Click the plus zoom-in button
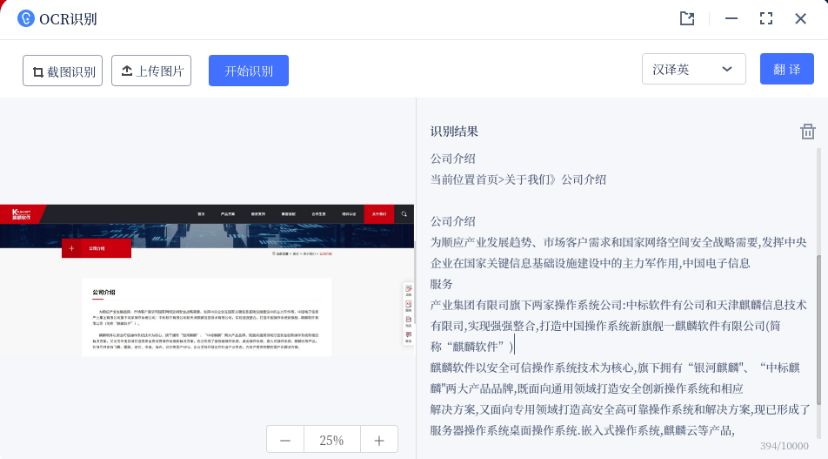 [x=379, y=440]
